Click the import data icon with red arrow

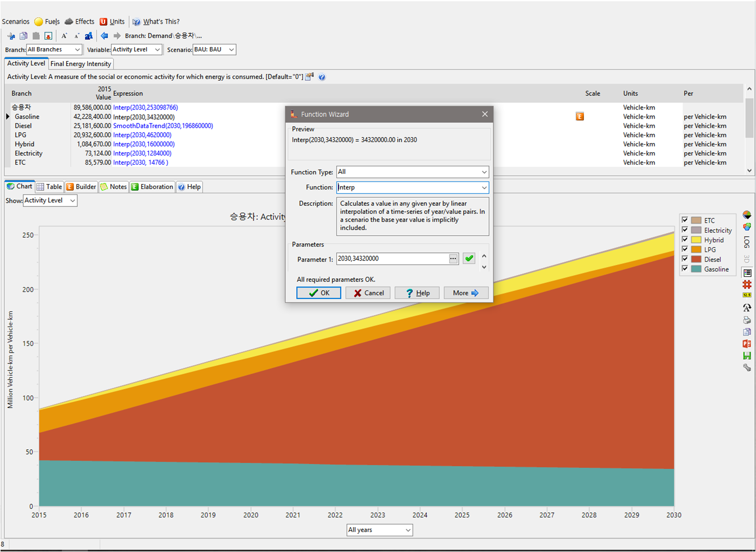[48, 36]
